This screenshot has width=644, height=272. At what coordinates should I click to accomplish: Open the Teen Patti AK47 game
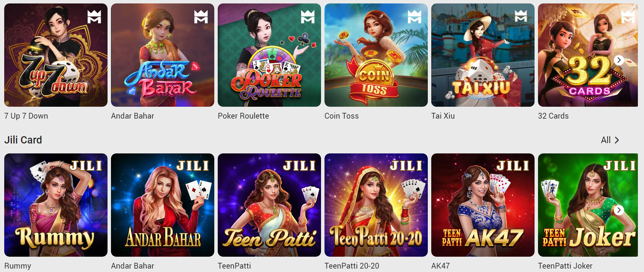tap(483, 205)
